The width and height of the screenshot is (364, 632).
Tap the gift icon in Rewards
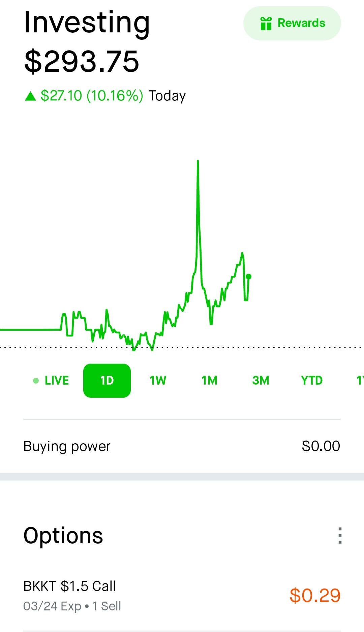(x=266, y=23)
